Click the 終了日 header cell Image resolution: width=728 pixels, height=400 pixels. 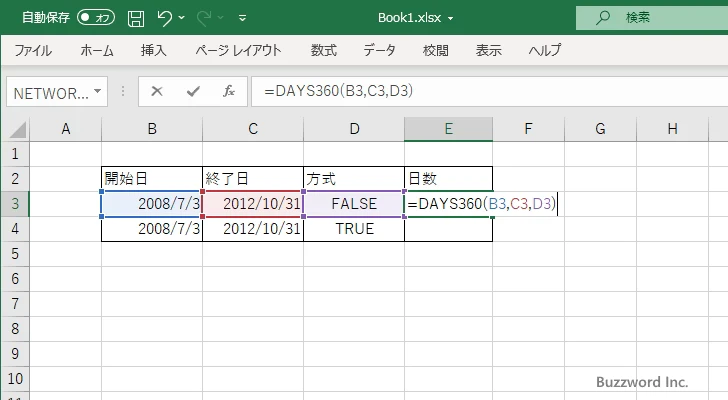(253, 179)
